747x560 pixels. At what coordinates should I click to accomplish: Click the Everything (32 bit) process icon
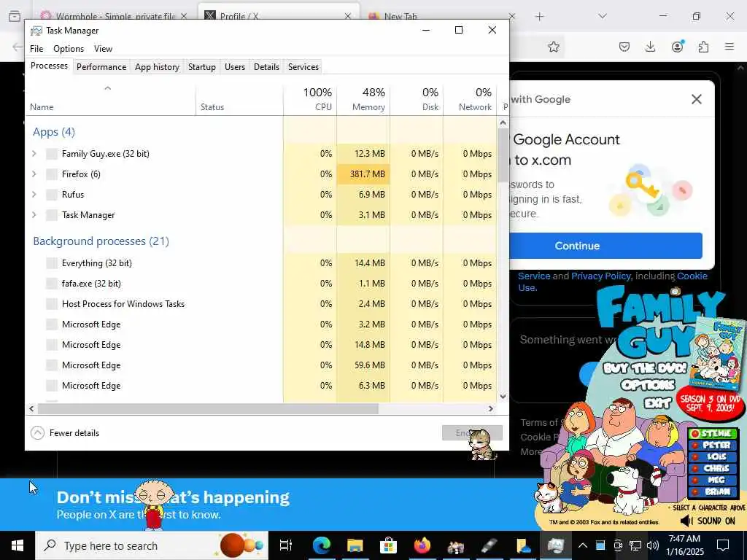pyautogui.click(x=52, y=263)
